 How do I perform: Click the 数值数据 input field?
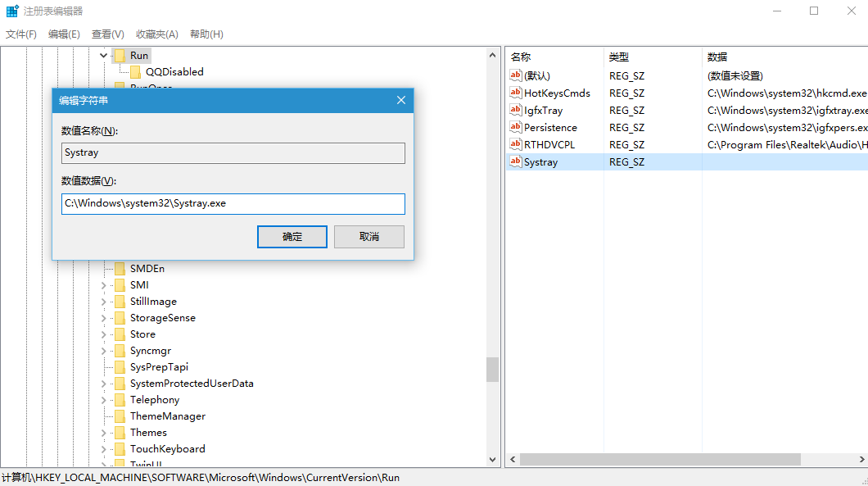coord(233,203)
